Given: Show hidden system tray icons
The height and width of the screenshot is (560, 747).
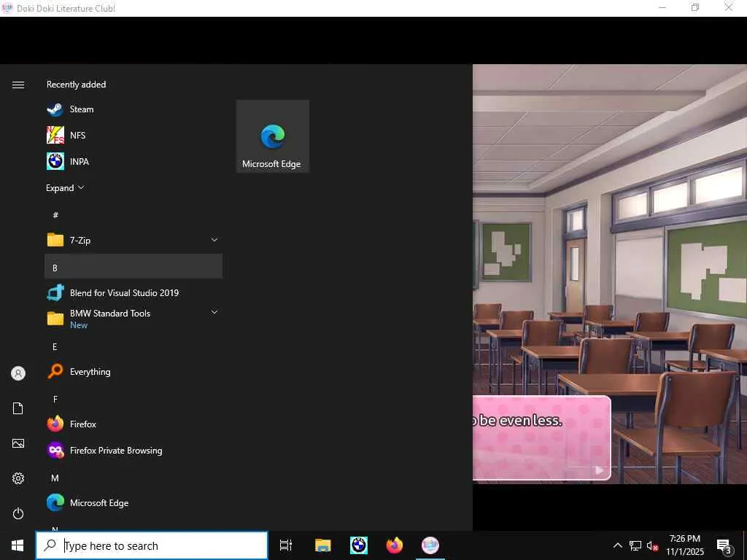Looking at the screenshot, I should [617, 545].
